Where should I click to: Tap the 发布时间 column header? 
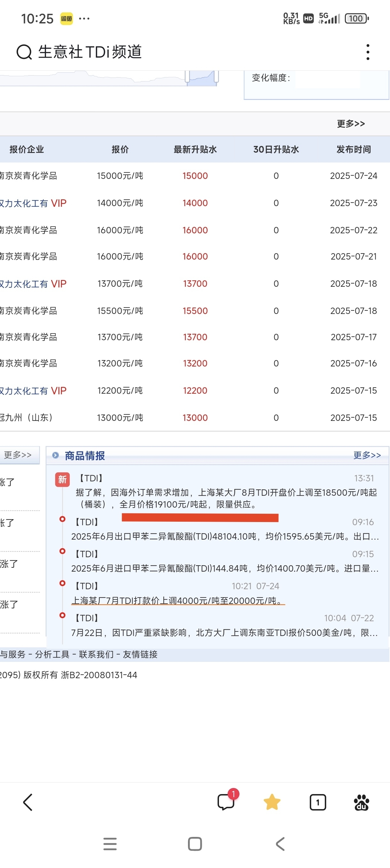354,149
